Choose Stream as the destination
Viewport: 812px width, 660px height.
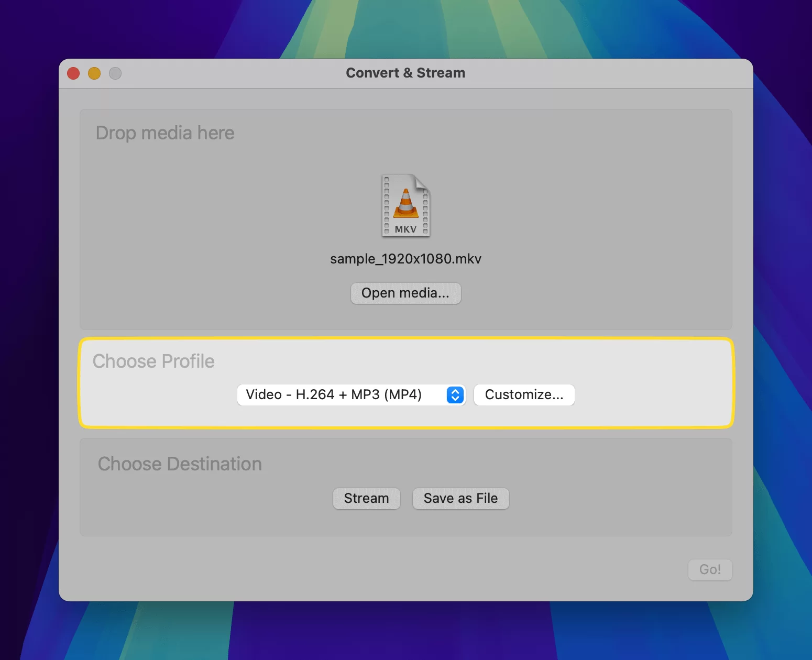(367, 498)
